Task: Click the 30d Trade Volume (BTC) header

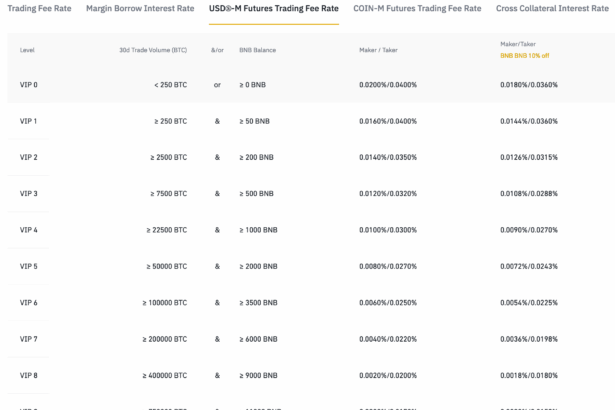Action: [x=152, y=49]
